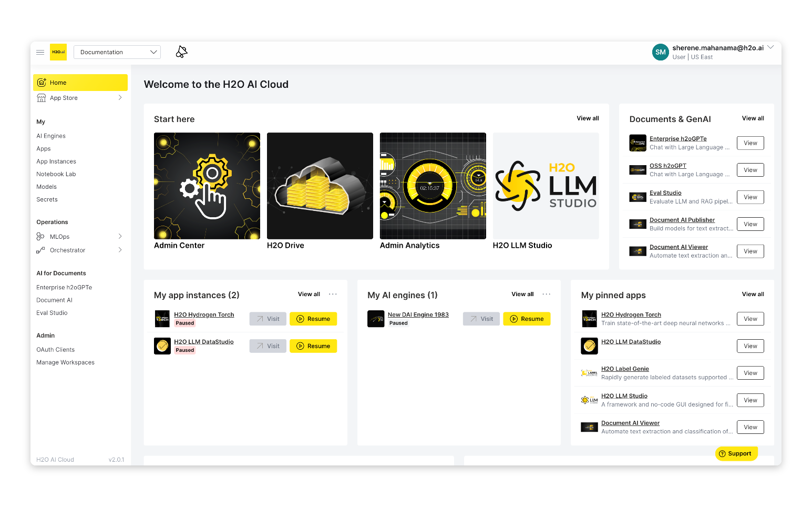This screenshot has width=812, height=507.
Task: View Document AI Publisher app
Action: click(751, 224)
